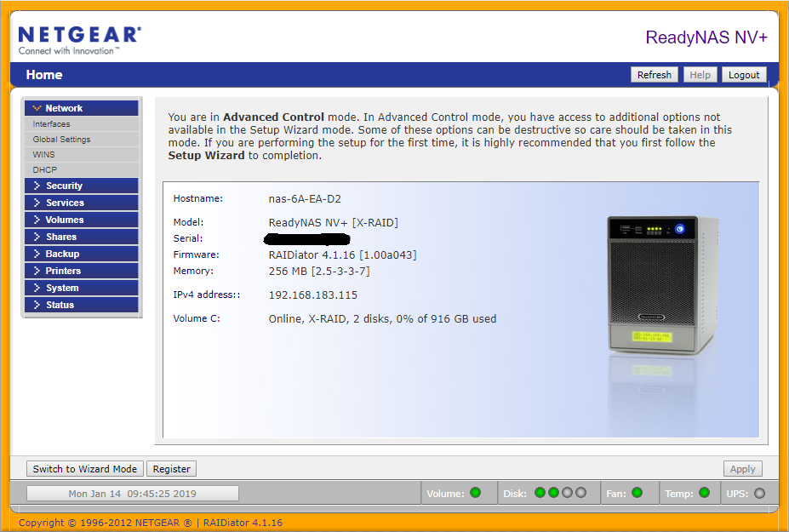The height and width of the screenshot is (532, 789).
Task: Click the date and time display
Action: coord(132,494)
